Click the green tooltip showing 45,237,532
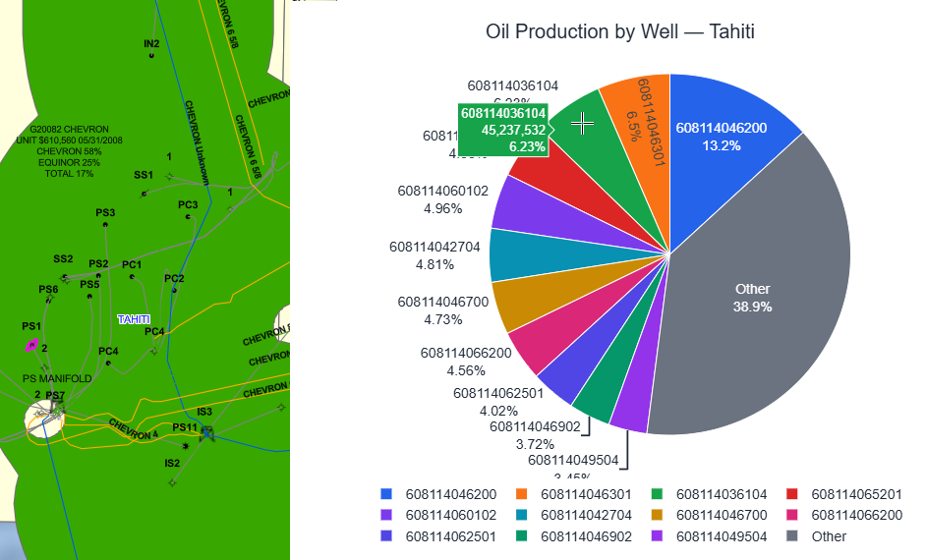This screenshot has width=926, height=560. coord(503,130)
